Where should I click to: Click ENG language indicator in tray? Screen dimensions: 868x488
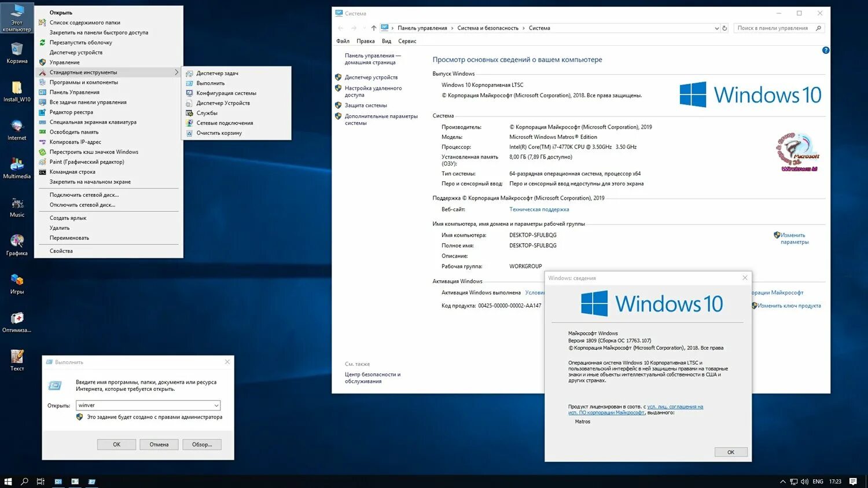[x=818, y=482]
